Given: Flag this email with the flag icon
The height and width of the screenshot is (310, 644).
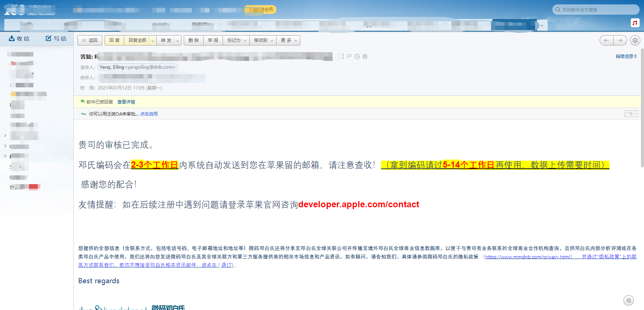Looking at the screenshot, I should click(x=350, y=56).
